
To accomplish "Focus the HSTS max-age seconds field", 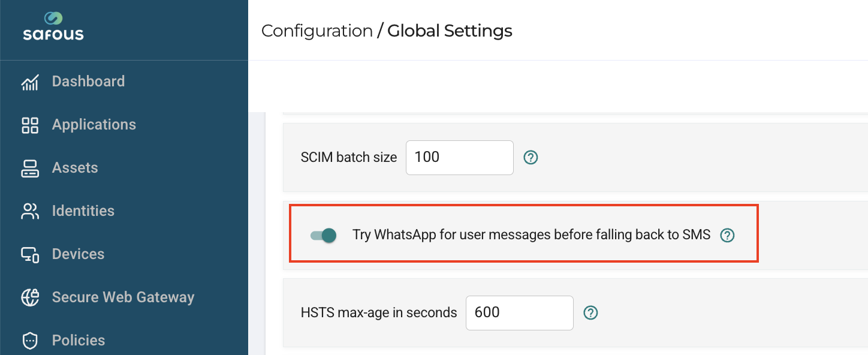I will point(520,312).
